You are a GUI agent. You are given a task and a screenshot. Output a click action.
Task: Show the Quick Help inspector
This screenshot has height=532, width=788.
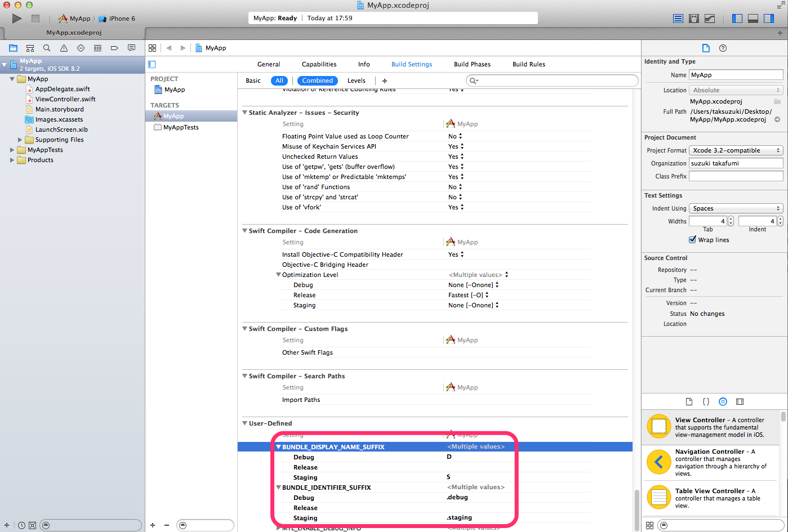pyautogui.click(x=723, y=48)
